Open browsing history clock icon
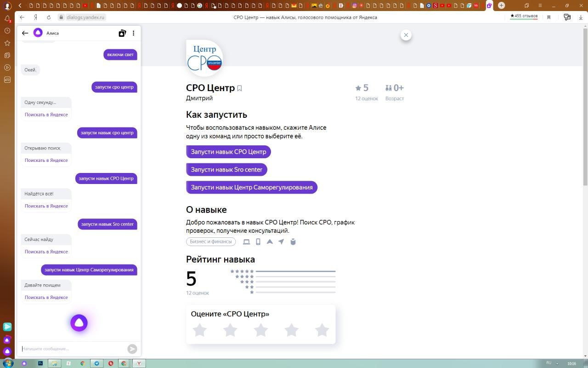 [x=7, y=30]
